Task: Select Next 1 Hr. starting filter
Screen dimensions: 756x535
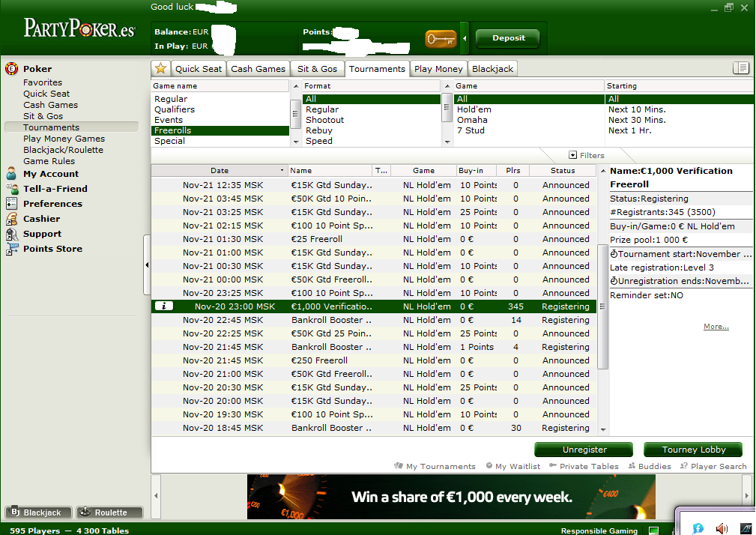Action: tap(680, 130)
